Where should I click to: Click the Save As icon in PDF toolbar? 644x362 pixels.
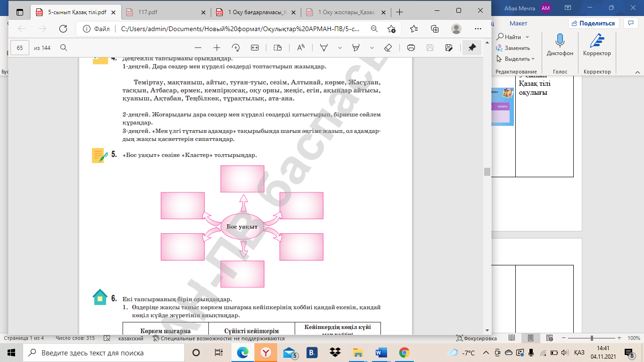pyautogui.click(x=449, y=48)
